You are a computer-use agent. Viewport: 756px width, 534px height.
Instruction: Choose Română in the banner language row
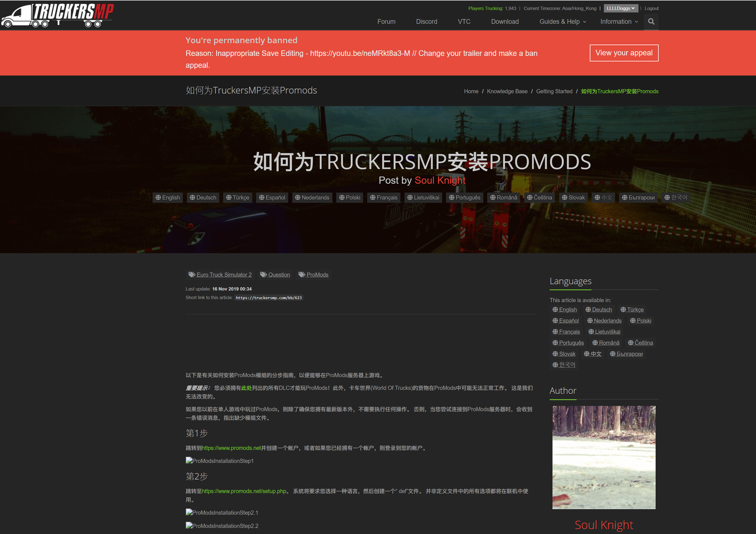503,197
